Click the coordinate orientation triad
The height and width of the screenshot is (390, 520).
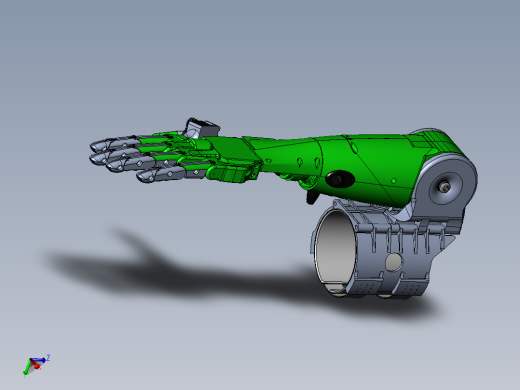pyautogui.click(x=36, y=365)
